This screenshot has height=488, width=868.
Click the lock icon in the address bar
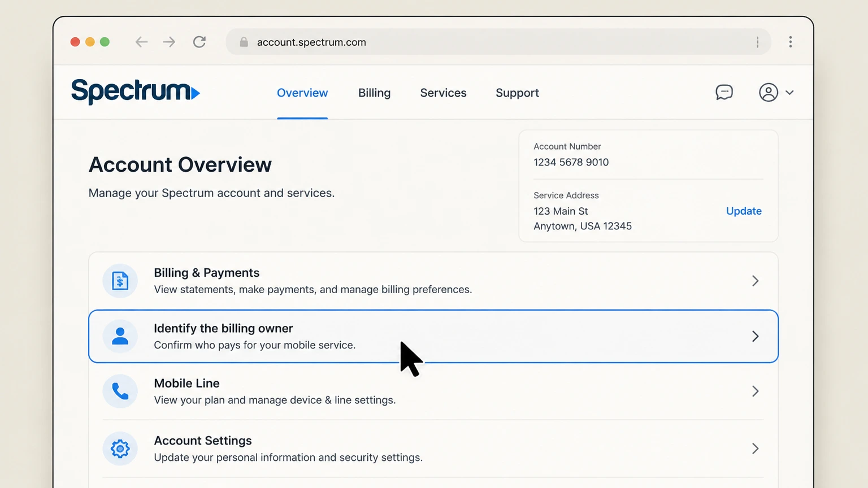pos(244,42)
